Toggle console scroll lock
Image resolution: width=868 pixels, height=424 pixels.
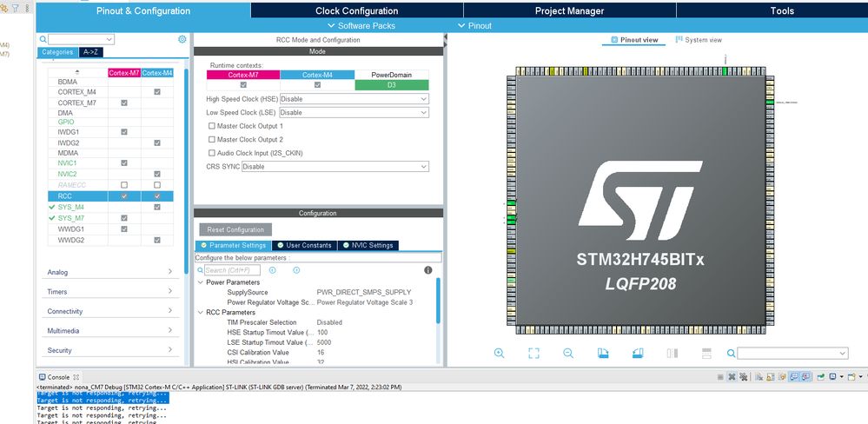(x=770, y=377)
